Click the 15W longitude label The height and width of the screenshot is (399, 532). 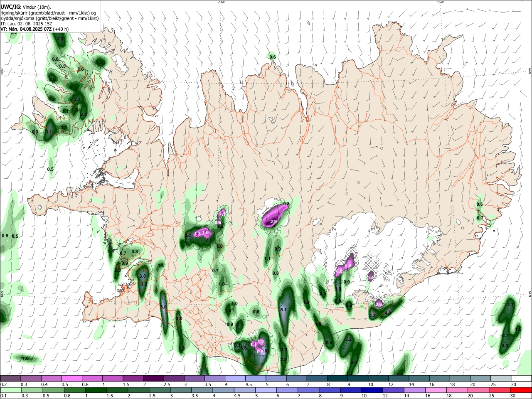[x=440, y=2]
